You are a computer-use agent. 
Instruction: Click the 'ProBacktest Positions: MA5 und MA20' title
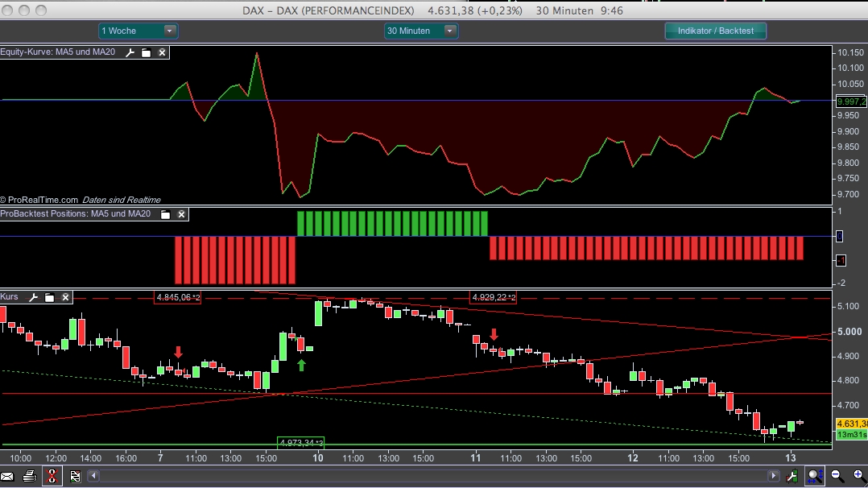point(76,214)
